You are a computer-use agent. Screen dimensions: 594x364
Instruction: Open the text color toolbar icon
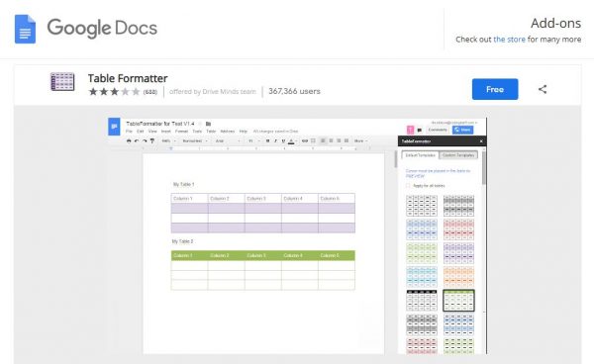coord(291,141)
